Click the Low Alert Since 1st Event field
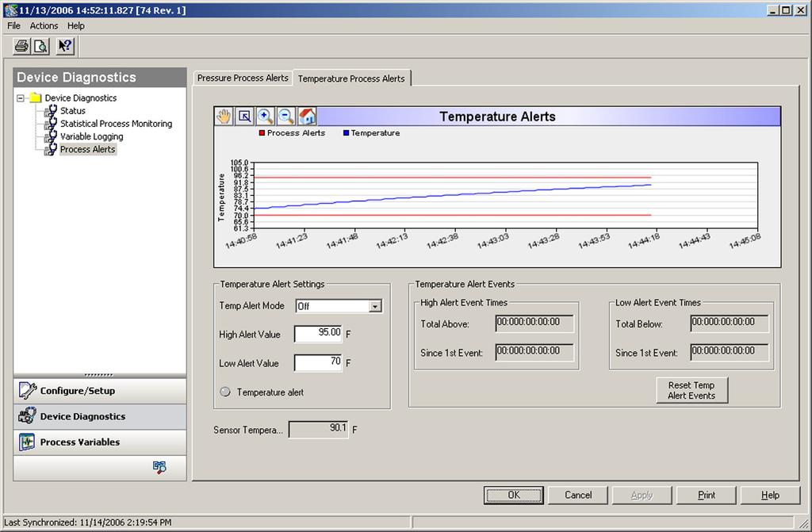Viewport: 812px width, 532px height. click(730, 352)
